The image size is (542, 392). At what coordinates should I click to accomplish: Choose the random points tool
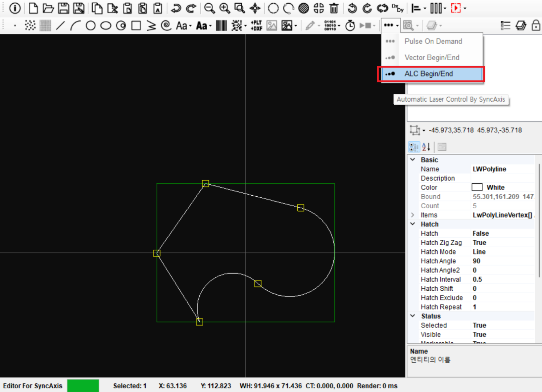pos(30,25)
